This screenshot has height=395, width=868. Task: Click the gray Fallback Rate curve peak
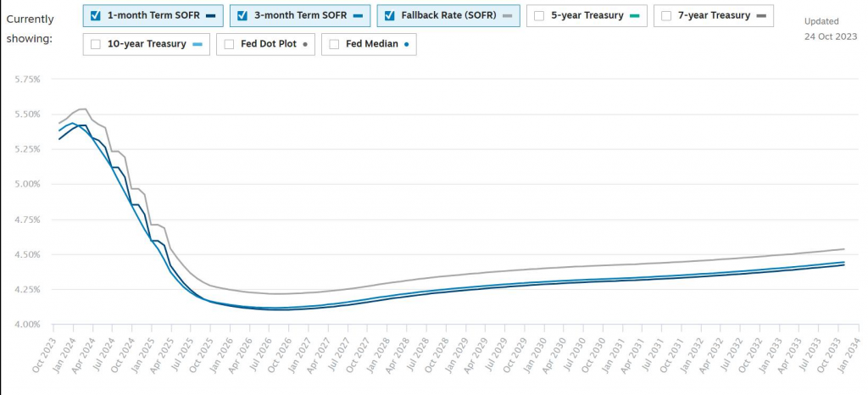82,108
